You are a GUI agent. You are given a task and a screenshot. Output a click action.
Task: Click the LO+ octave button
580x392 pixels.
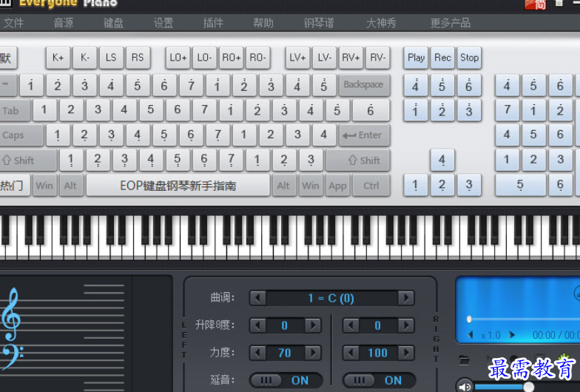click(x=178, y=58)
